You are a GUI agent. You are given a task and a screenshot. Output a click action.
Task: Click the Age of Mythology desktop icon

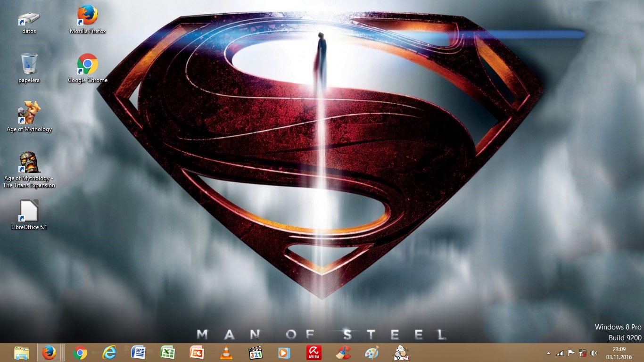tap(29, 113)
